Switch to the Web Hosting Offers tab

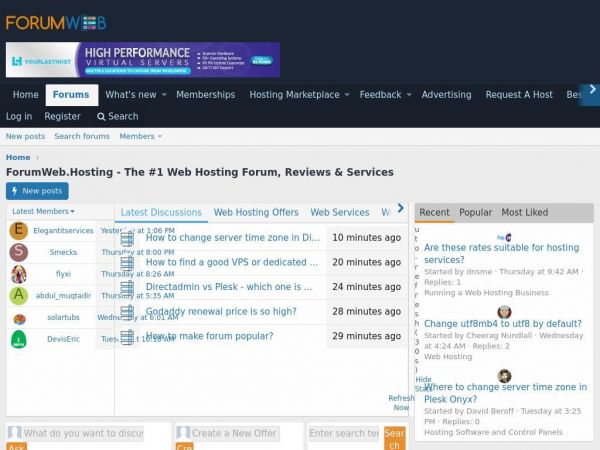click(256, 212)
